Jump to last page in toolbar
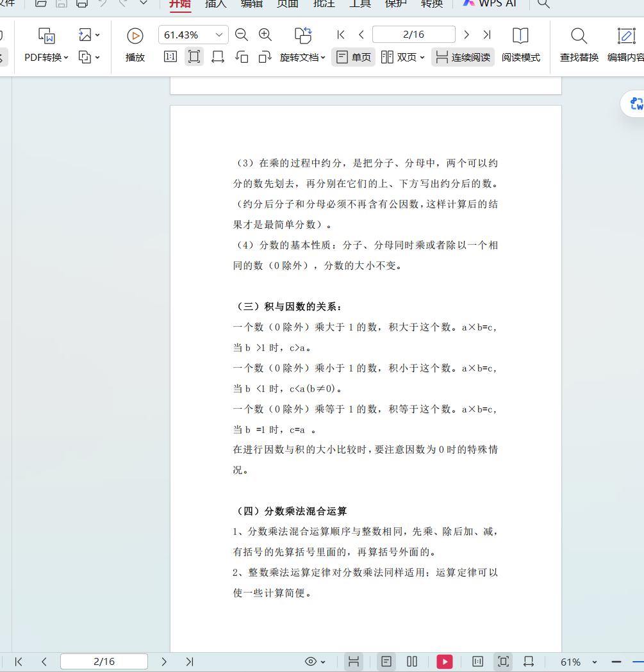This screenshot has height=672, width=644. click(487, 35)
